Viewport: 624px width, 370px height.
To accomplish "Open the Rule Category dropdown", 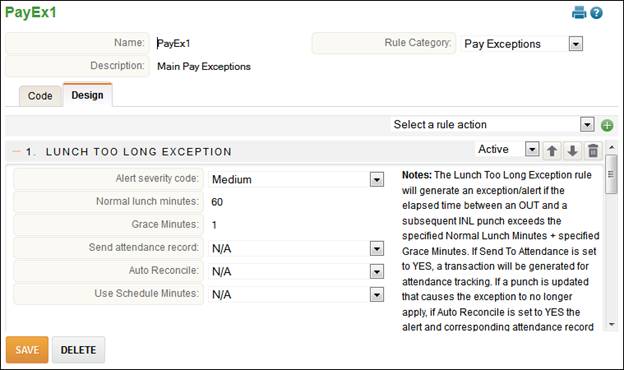I will pyautogui.click(x=575, y=44).
